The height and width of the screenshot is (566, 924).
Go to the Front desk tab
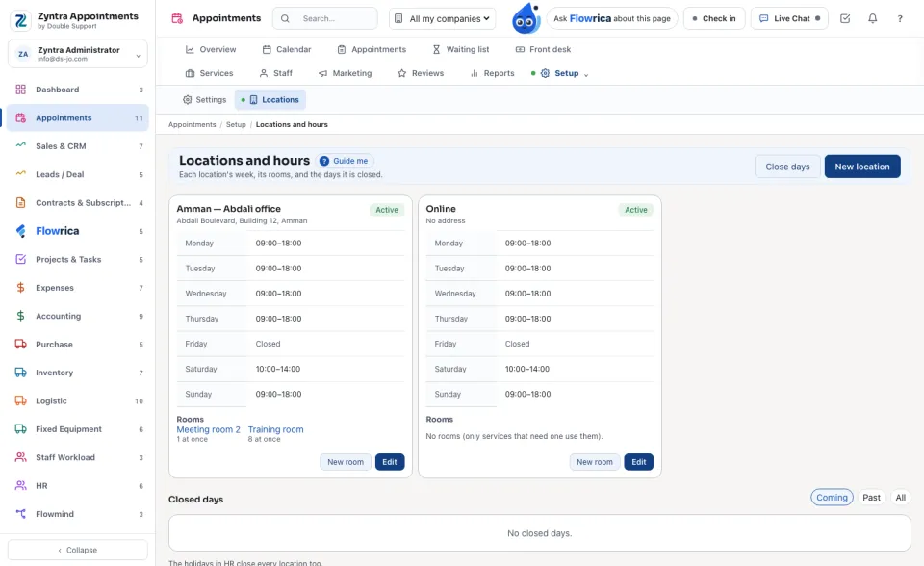tap(543, 49)
